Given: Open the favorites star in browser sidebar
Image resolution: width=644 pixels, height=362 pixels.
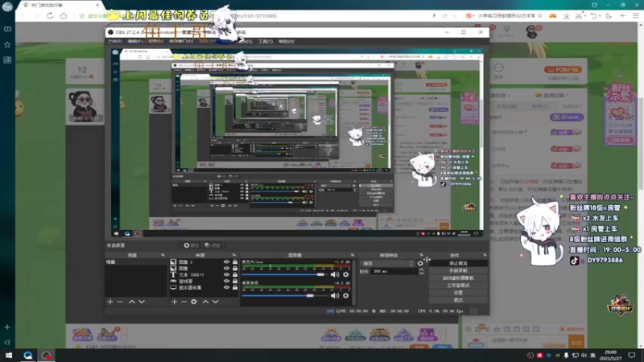Looking at the screenshot, I should [x=7, y=44].
